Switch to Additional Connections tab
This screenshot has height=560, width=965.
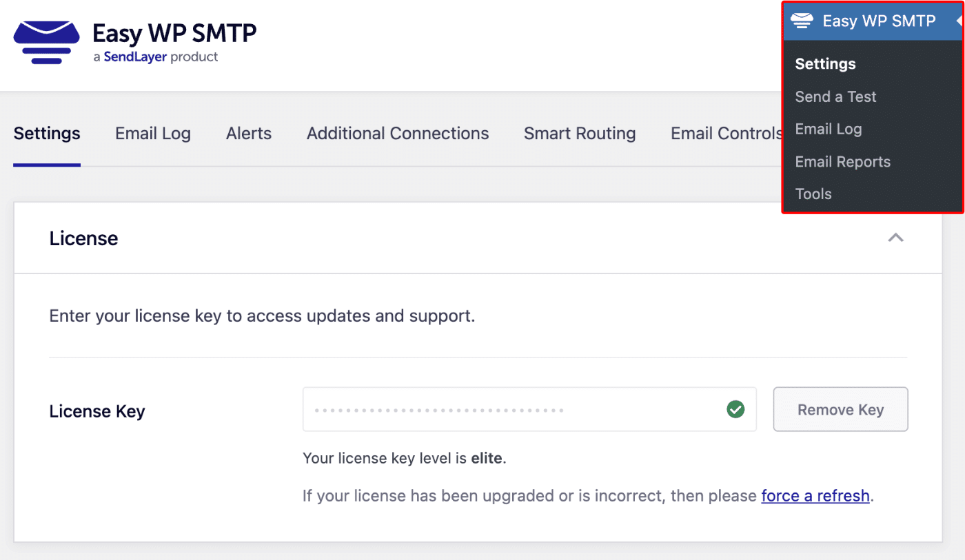(397, 133)
